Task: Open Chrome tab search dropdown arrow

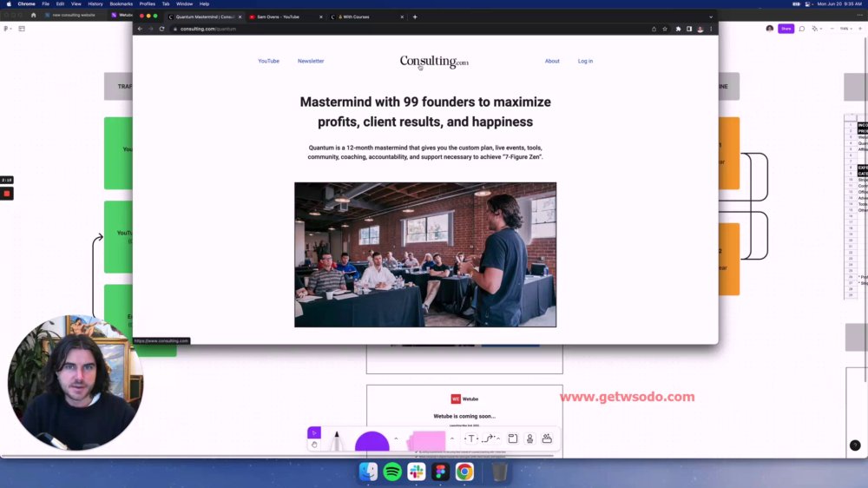Action: tap(711, 16)
